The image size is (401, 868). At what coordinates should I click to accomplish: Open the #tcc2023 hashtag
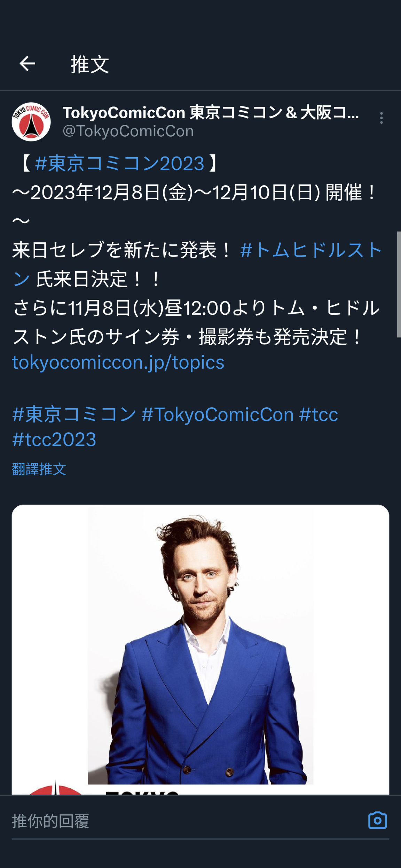[54, 440]
